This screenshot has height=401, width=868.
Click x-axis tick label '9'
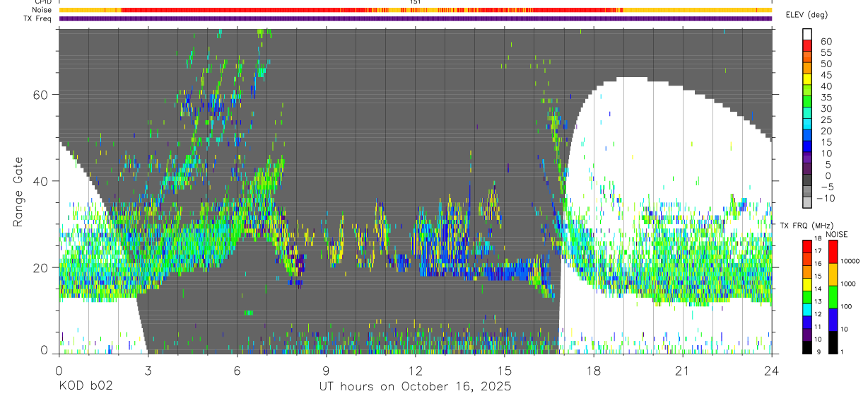pyautogui.click(x=326, y=371)
